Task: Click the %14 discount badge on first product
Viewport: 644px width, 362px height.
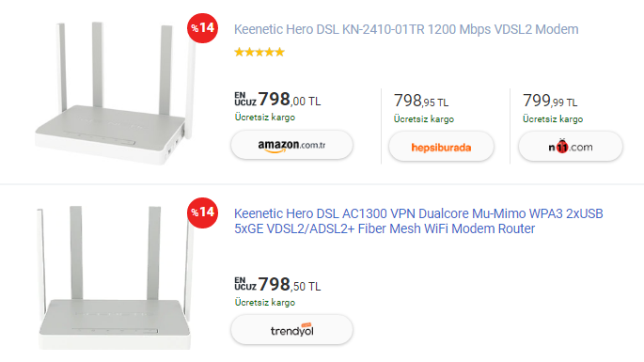Action: pos(202,28)
